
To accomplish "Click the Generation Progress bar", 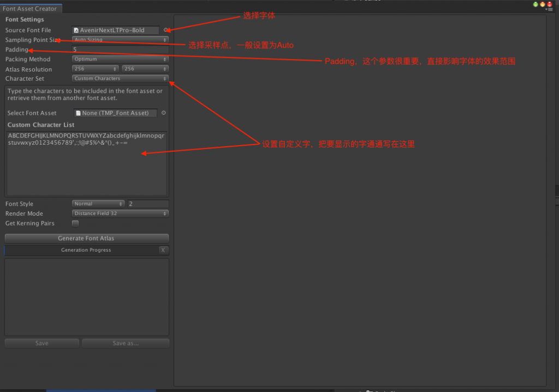I will click(82, 250).
